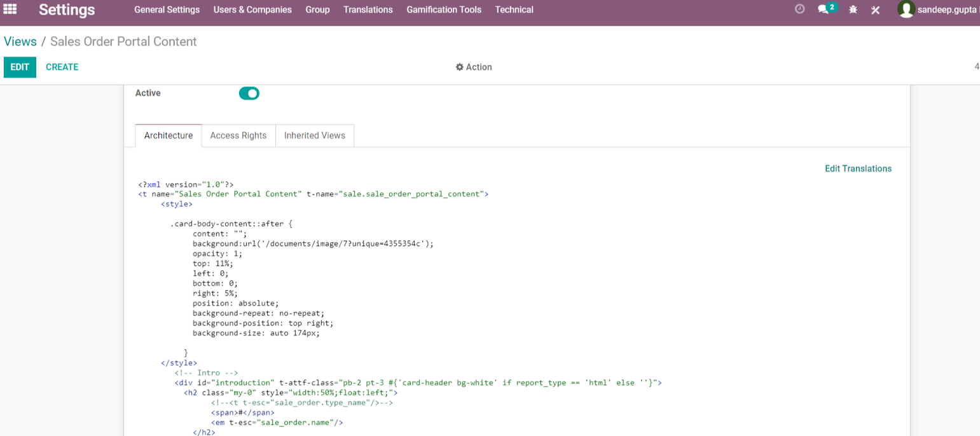980x436 pixels.
Task: Switch to the Access Rights tab
Action: point(238,135)
